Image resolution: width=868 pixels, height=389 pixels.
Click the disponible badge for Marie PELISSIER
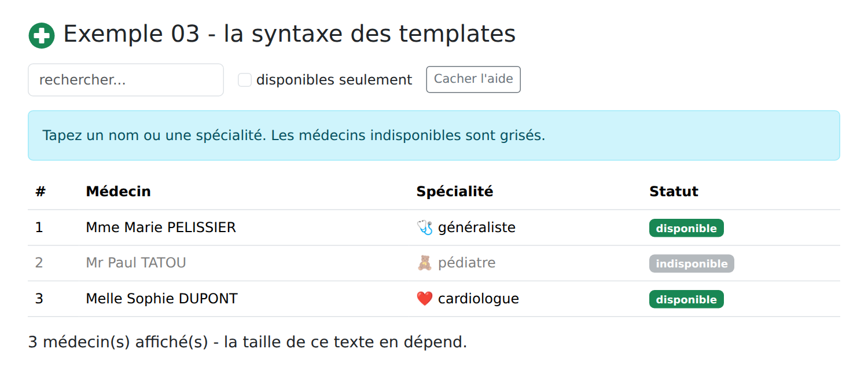(686, 228)
